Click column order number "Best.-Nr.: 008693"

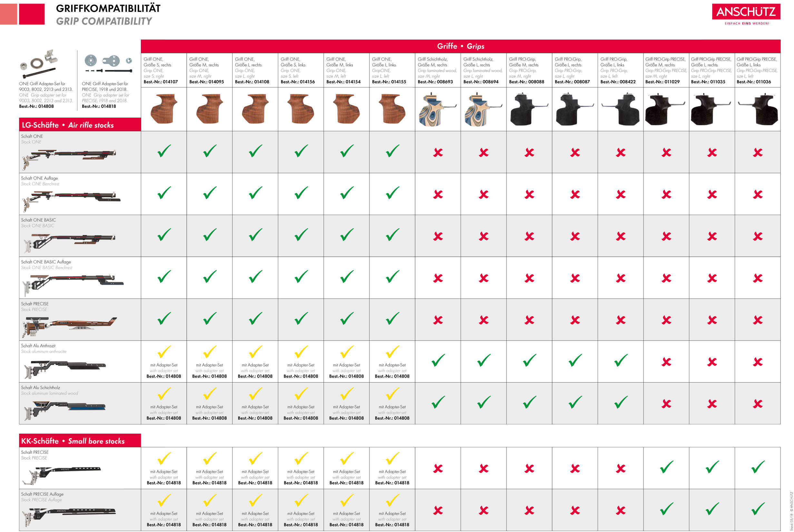point(435,82)
